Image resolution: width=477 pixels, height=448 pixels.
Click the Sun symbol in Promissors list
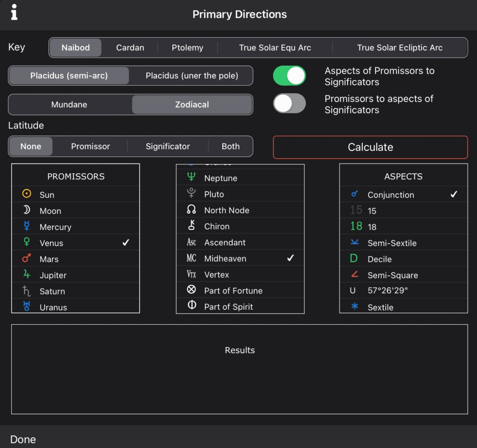27,194
